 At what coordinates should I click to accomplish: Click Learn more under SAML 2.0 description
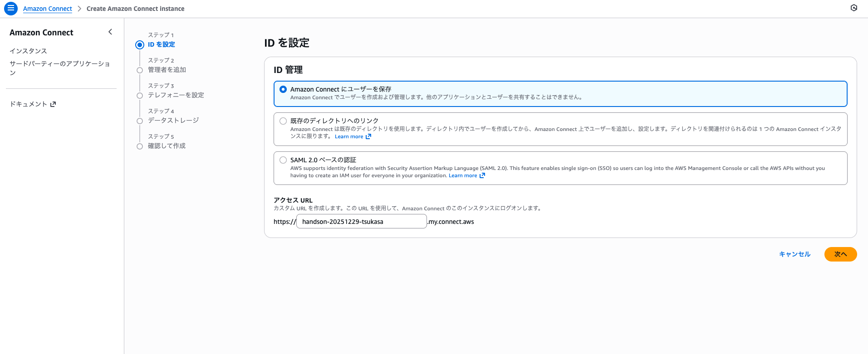pyautogui.click(x=463, y=175)
